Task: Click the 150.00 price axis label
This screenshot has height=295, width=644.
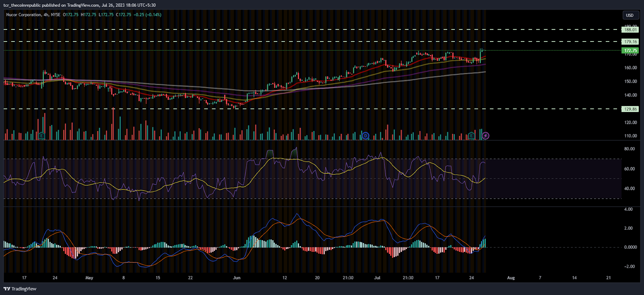Action: pos(630,81)
